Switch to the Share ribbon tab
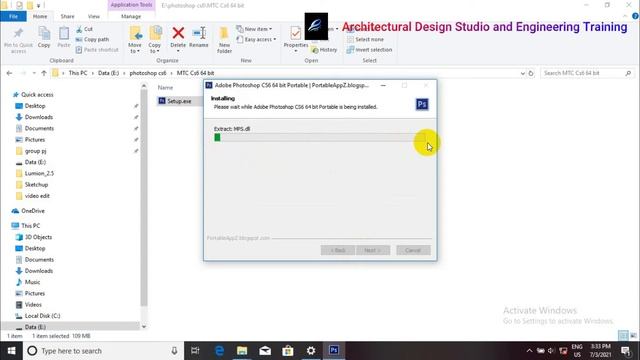The height and width of the screenshot is (360, 640). click(67, 16)
